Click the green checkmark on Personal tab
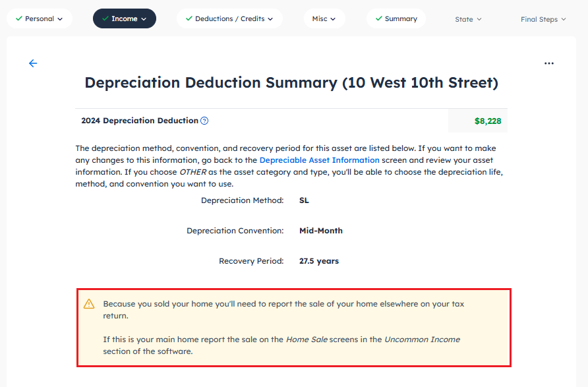Screen dimensions: 588x387 click(x=18, y=18)
